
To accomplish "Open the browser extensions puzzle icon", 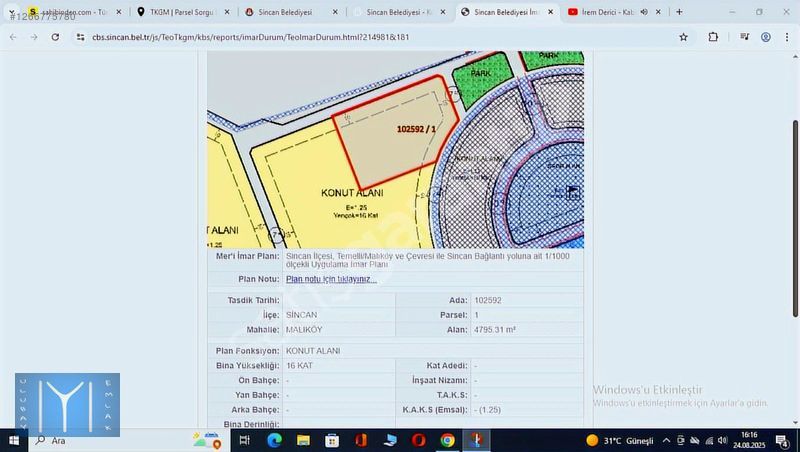I will pos(713,37).
